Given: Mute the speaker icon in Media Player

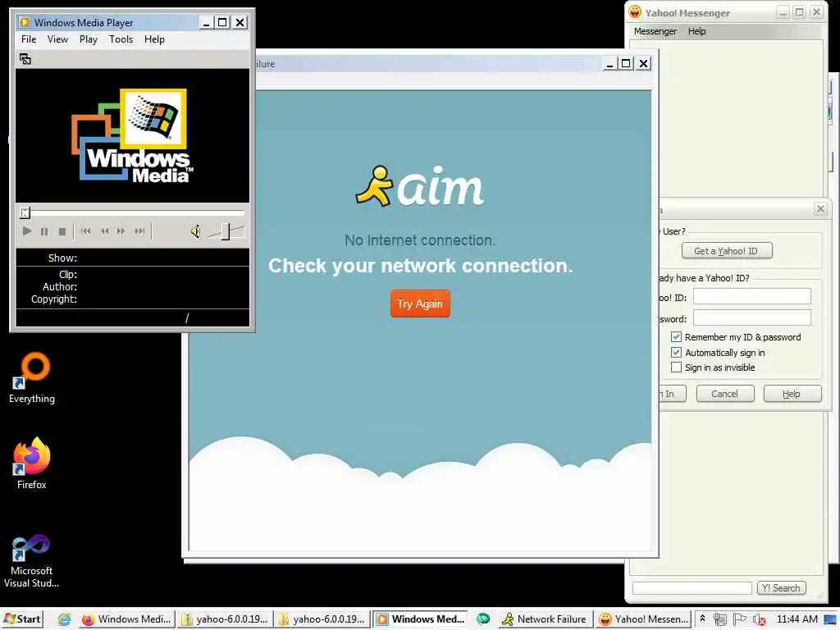Looking at the screenshot, I should point(195,231).
